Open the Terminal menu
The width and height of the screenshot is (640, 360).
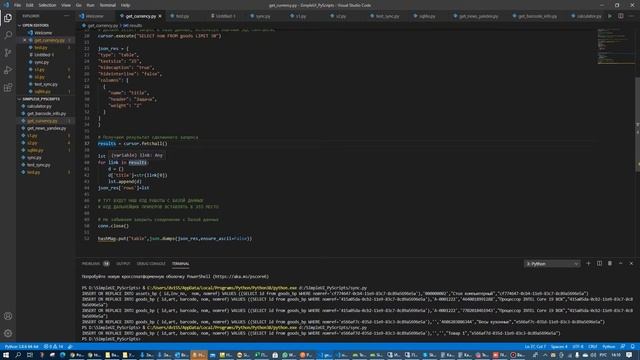click(x=108, y=5)
